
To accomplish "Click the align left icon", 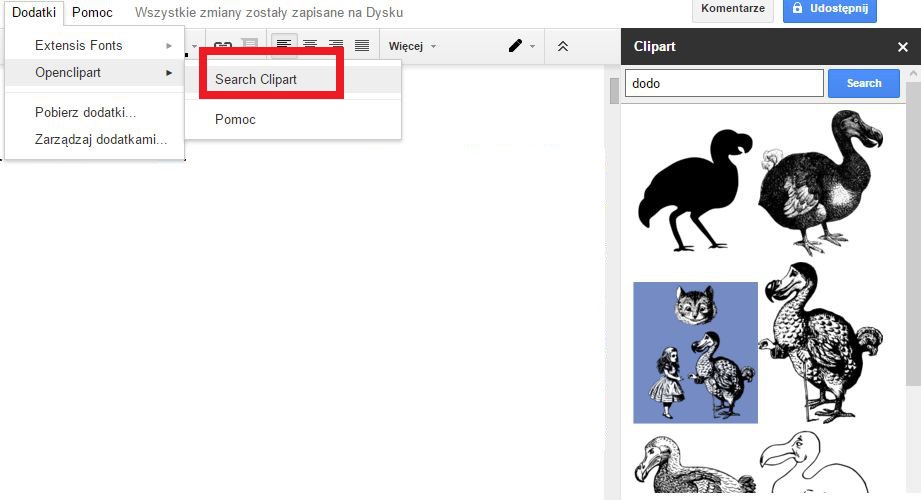I will [284, 45].
